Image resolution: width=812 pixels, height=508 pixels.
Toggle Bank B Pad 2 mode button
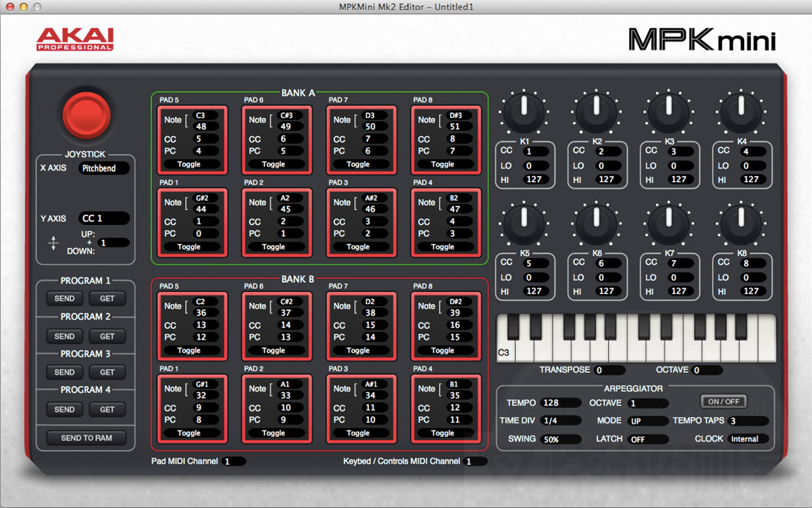pyautogui.click(x=273, y=433)
